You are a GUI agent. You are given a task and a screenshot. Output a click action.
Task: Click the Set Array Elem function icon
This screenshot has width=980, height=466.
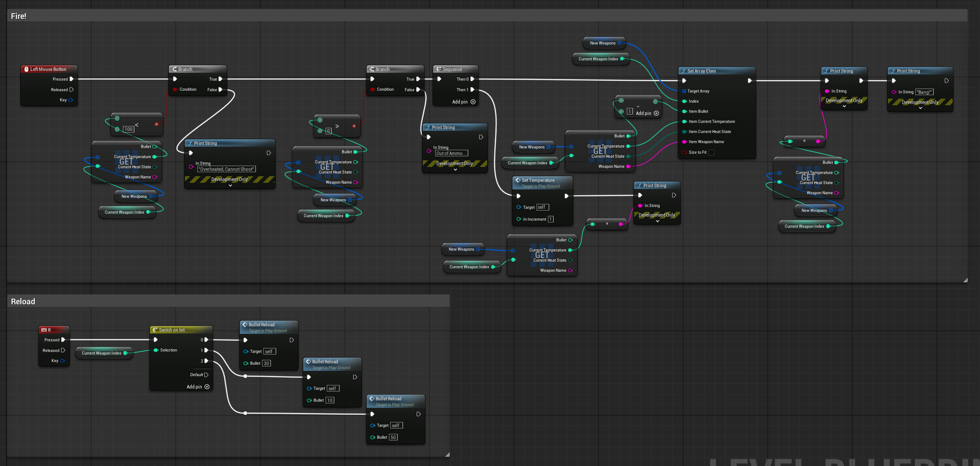(x=683, y=71)
